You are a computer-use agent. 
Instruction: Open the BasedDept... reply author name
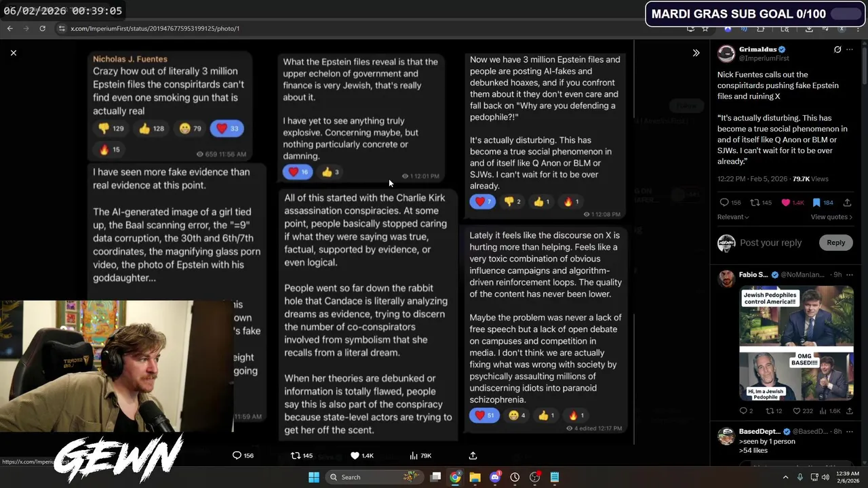(x=759, y=432)
